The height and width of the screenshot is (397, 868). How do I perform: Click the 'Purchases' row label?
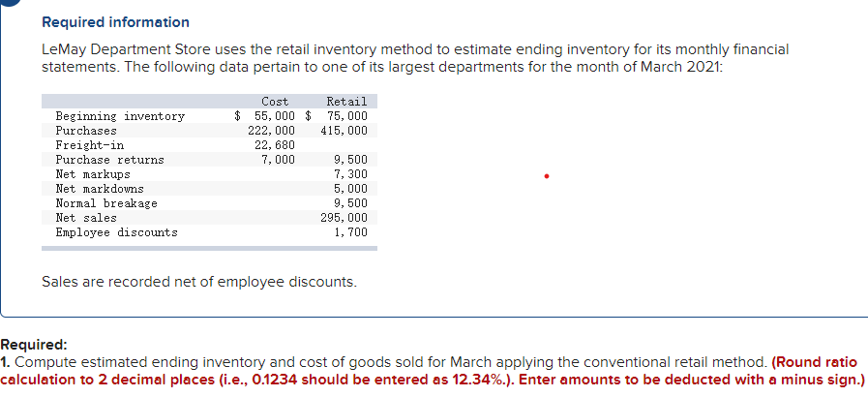tap(86, 131)
